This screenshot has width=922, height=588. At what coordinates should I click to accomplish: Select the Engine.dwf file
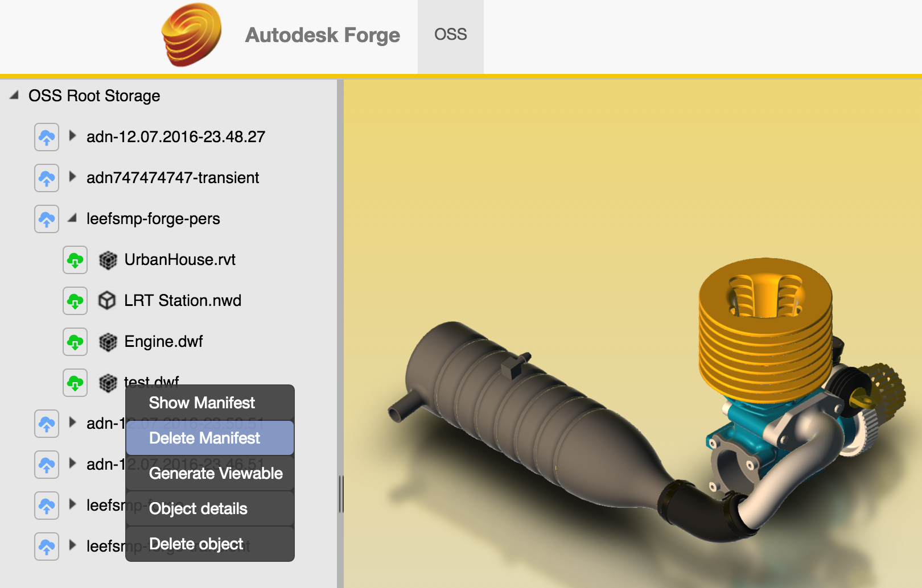pyautogui.click(x=164, y=341)
